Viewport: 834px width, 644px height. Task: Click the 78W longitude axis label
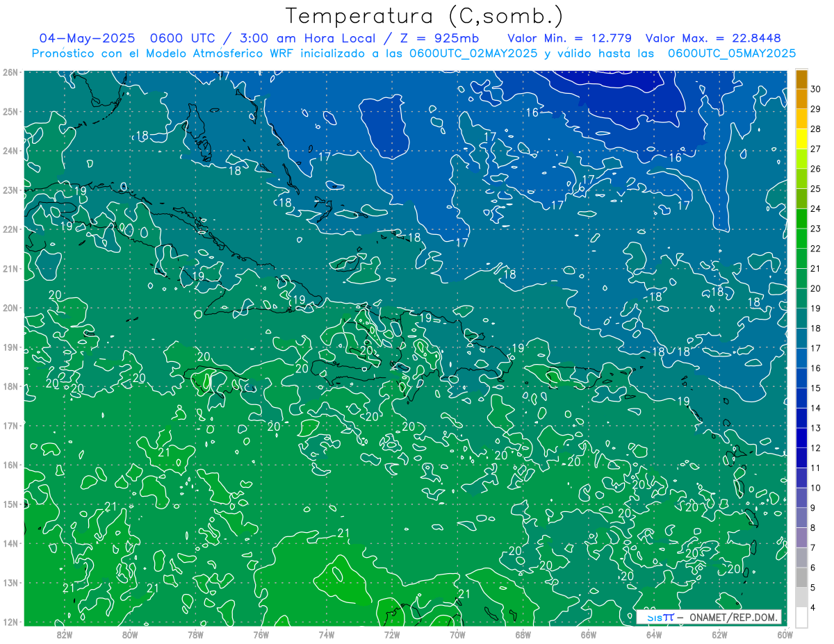(x=195, y=634)
